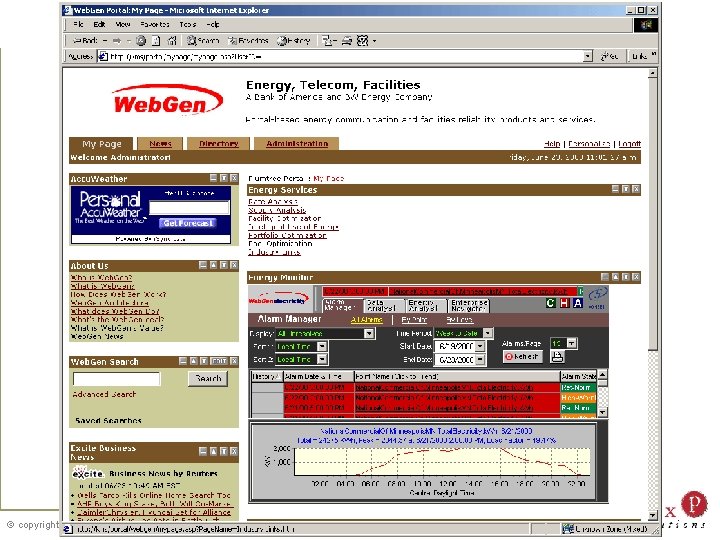The height and width of the screenshot is (540, 720).
Task: Open the Display filter dropdown
Action: [x=369, y=333]
